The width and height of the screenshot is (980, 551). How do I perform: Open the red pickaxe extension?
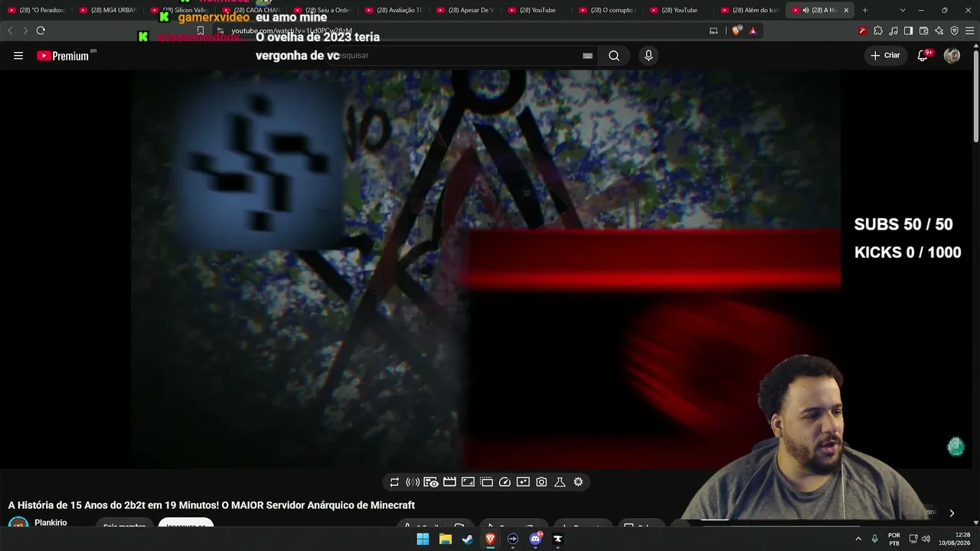(863, 31)
